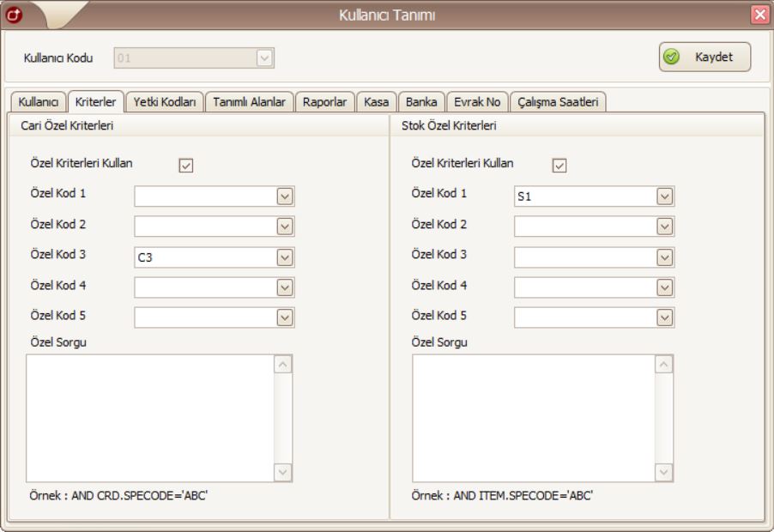This screenshot has width=774, height=532.
Task: Expand Stok Özel Kod 1 dropdown with S1
Action: click(x=663, y=196)
